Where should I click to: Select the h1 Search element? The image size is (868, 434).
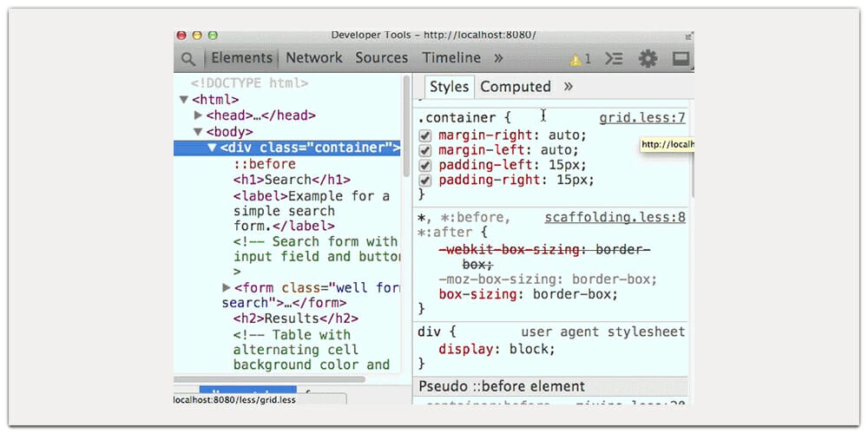[x=292, y=180]
